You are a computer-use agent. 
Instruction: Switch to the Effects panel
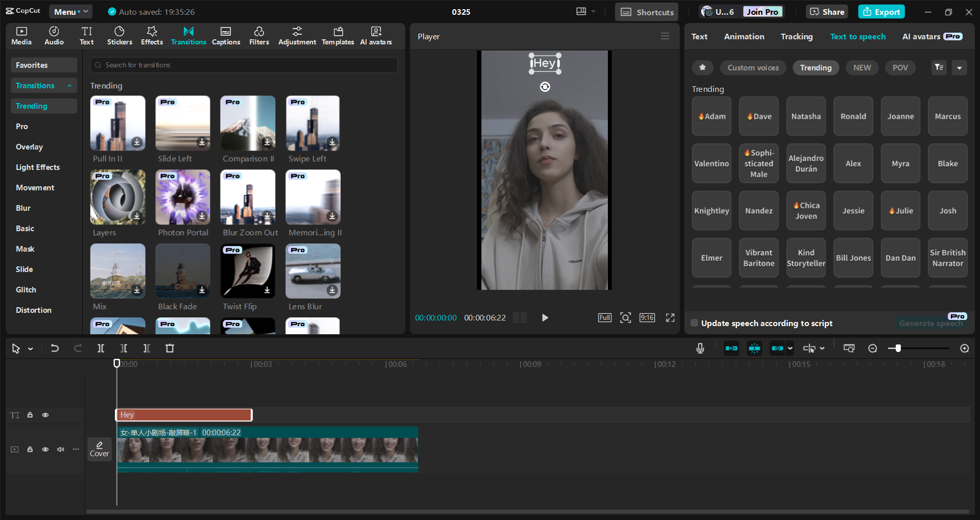[x=151, y=35]
